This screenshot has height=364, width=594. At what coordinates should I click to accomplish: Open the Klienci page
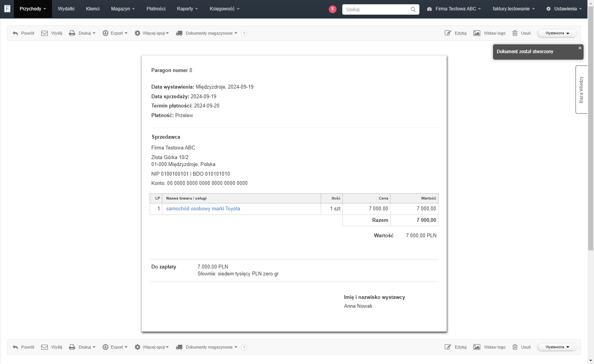point(93,9)
